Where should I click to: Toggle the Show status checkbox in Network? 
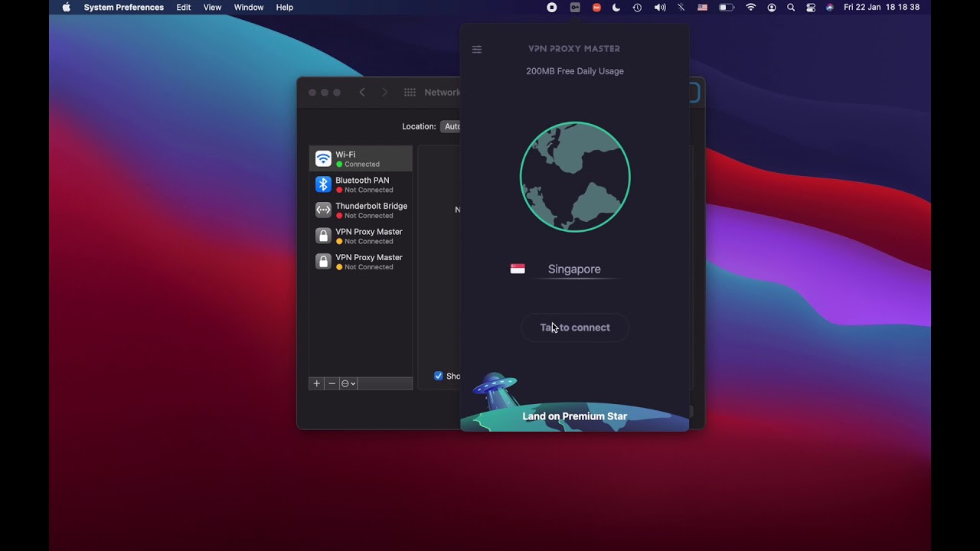click(439, 376)
